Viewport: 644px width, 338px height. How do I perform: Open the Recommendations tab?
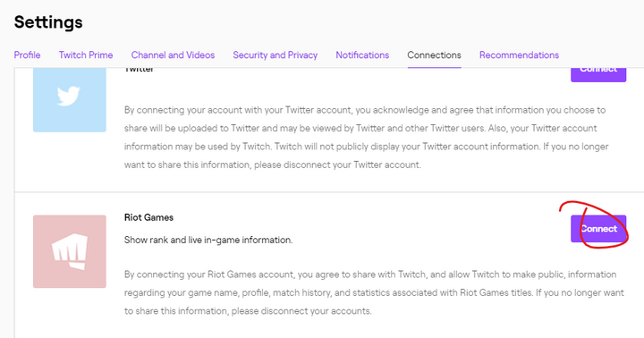pyautogui.click(x=519, y=55)
